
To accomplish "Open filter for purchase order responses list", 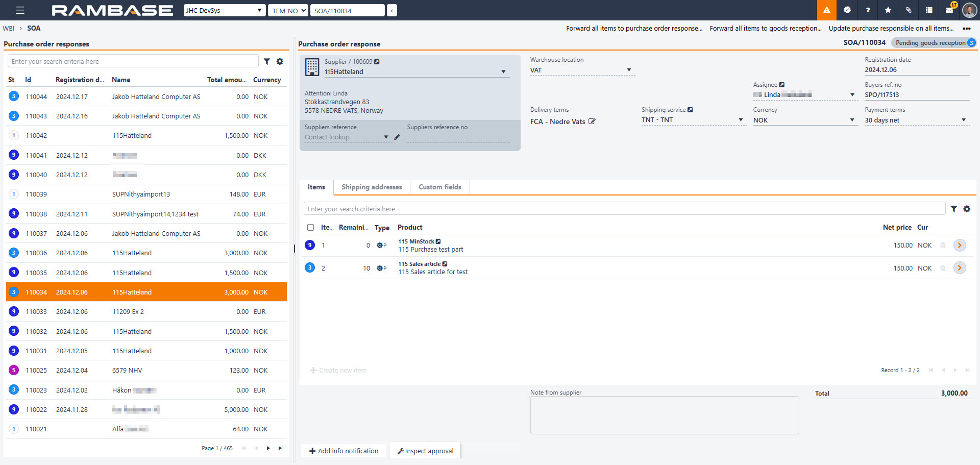I will 267,61.
